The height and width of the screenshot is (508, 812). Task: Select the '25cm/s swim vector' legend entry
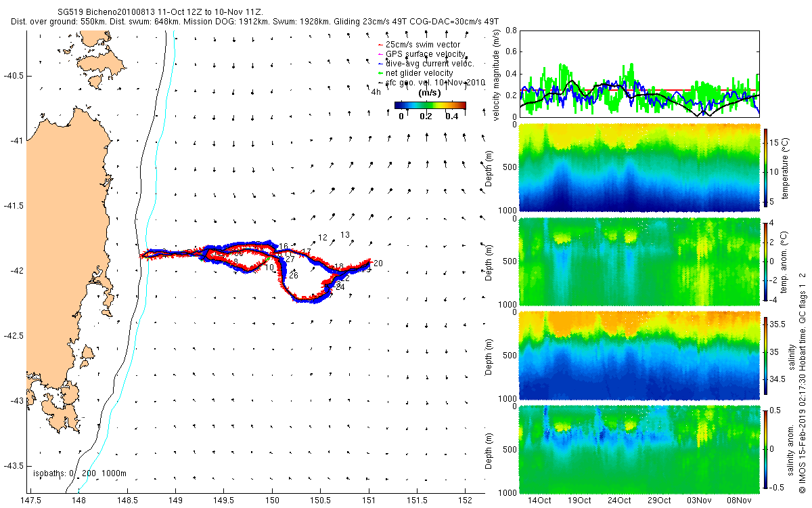point(422,45)
